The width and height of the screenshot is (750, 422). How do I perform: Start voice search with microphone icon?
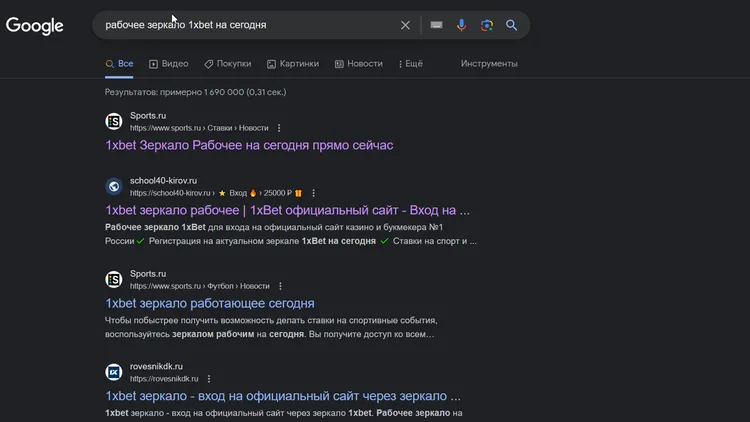[x=461, y=25]
